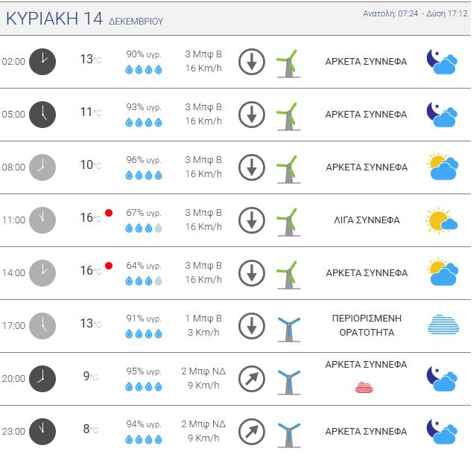Click the light gray clock at 14:00

tap(42, 272)
